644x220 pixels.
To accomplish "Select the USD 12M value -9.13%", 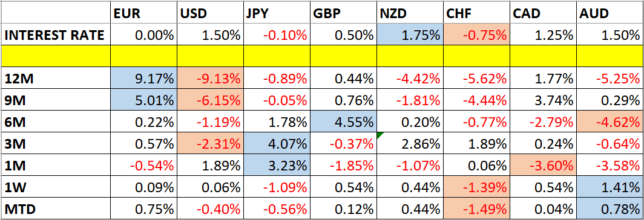I will tap(210, 77).
